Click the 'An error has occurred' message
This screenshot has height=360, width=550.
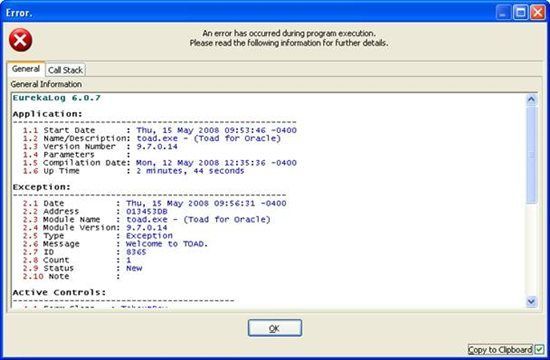click(289, 33)
